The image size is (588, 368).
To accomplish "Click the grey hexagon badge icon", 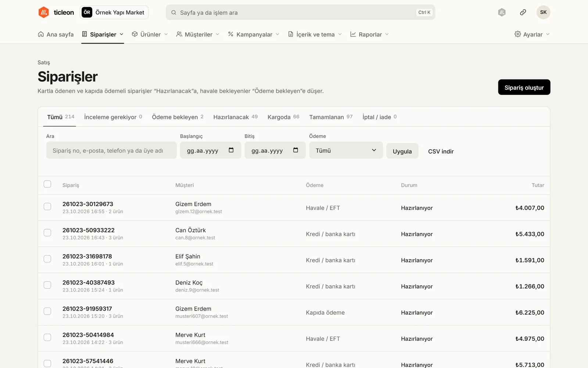I will click(502, 12).
